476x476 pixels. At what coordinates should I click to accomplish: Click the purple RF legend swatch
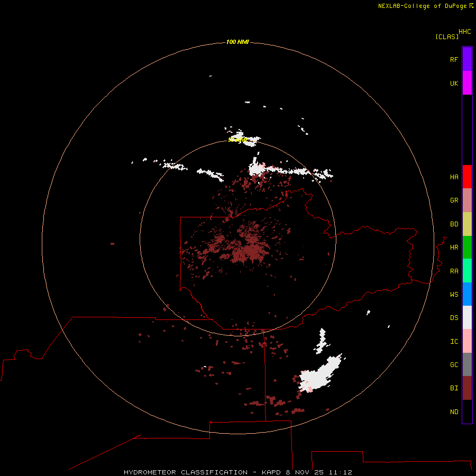467,59
